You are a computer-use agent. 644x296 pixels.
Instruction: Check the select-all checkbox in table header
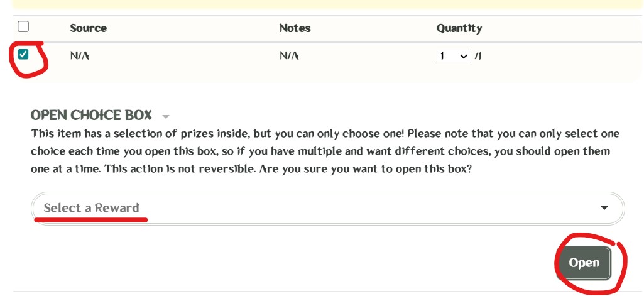[23, 26]
